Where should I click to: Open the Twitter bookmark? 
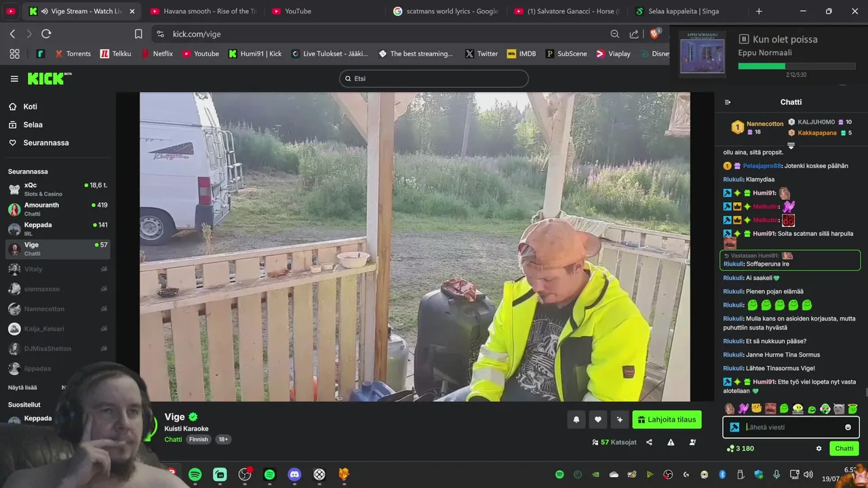click(481, 54)
